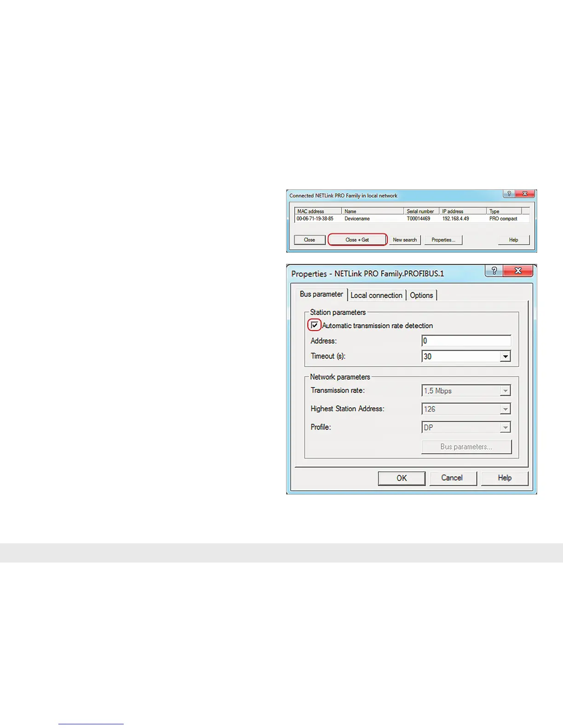This screenshot has width=563, height=728.
Task: Sort by Name column header
Action: (x=373, y=211)
